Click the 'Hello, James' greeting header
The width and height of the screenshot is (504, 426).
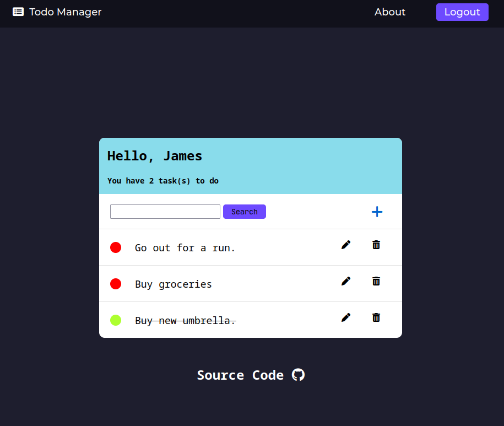coord(154,156)
